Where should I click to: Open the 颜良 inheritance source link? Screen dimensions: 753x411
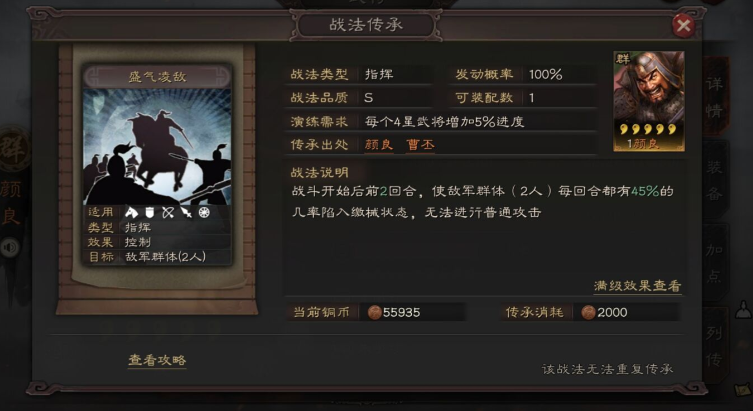tap(379, 145)
